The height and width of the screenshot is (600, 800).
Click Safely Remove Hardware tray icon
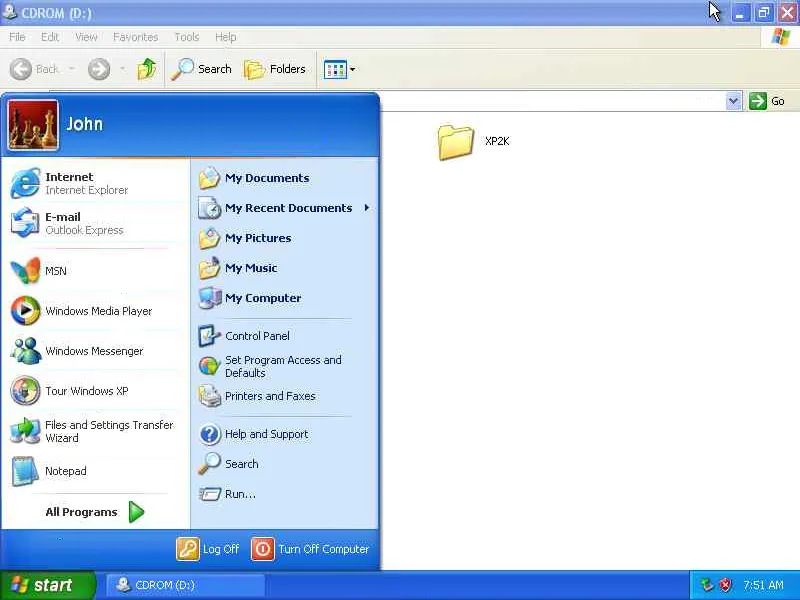pyautogui.click(x=707, y=585)
